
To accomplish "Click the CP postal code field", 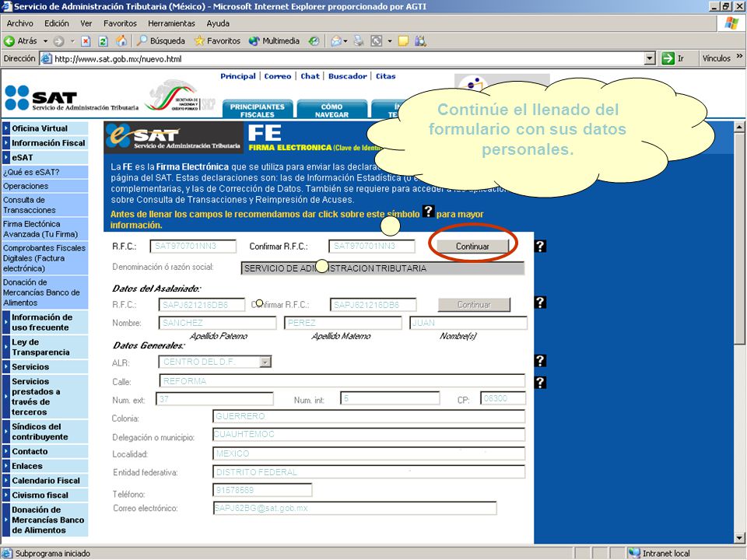I will (503, 398).
